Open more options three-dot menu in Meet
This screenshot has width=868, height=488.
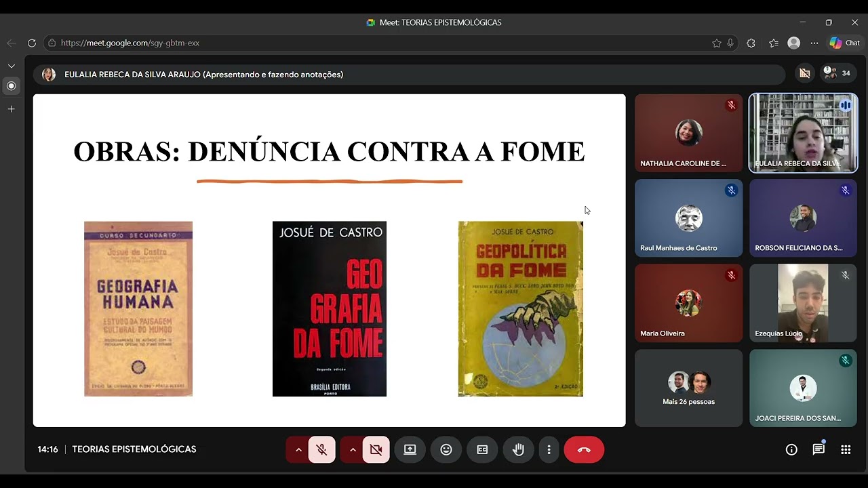click(549, 449)
